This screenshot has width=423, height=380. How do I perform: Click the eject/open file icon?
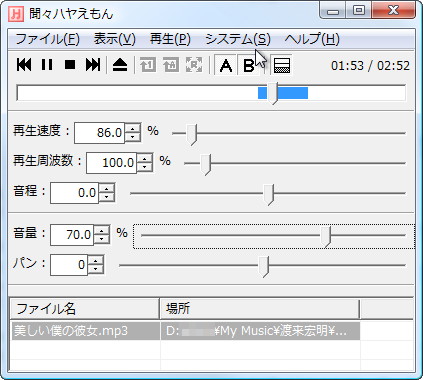pyautogui.click(x=120, y=65)
